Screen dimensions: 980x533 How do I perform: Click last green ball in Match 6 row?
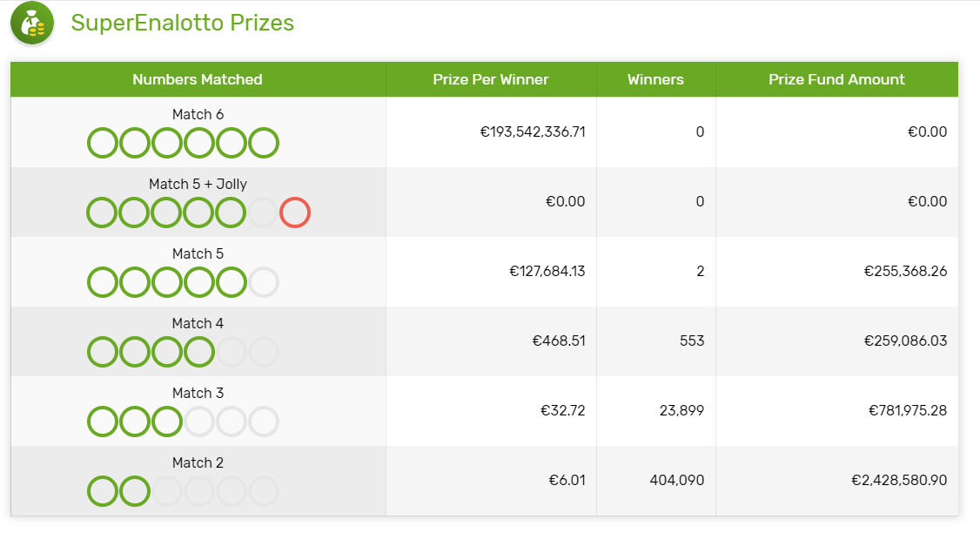[264, 143]
